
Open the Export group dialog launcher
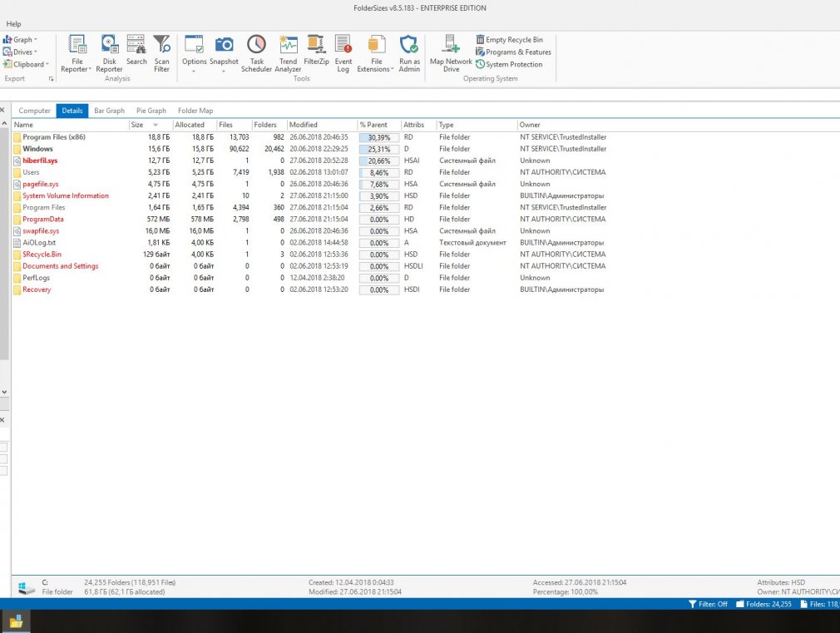coord(52,79)
